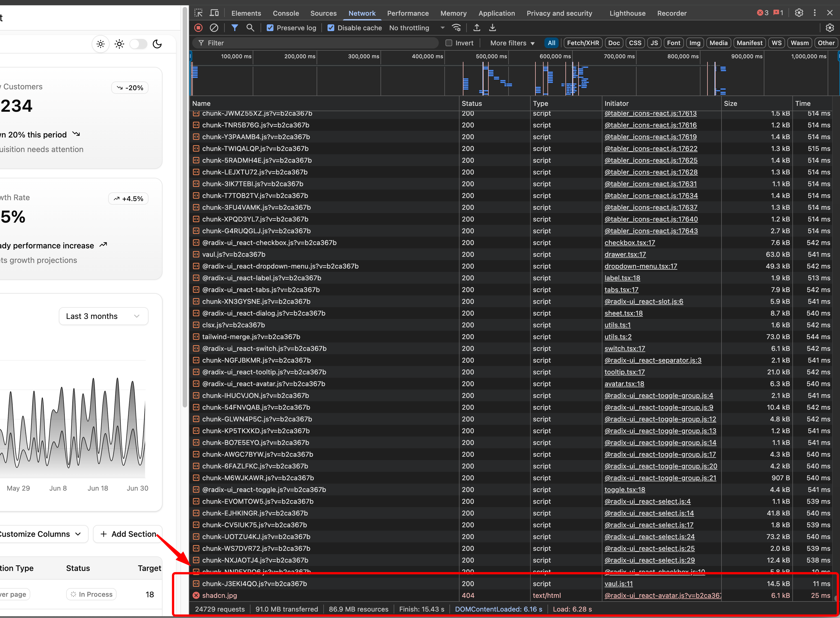Open the Application tab
Screen dimensions: 840x618
pos(496,13)
